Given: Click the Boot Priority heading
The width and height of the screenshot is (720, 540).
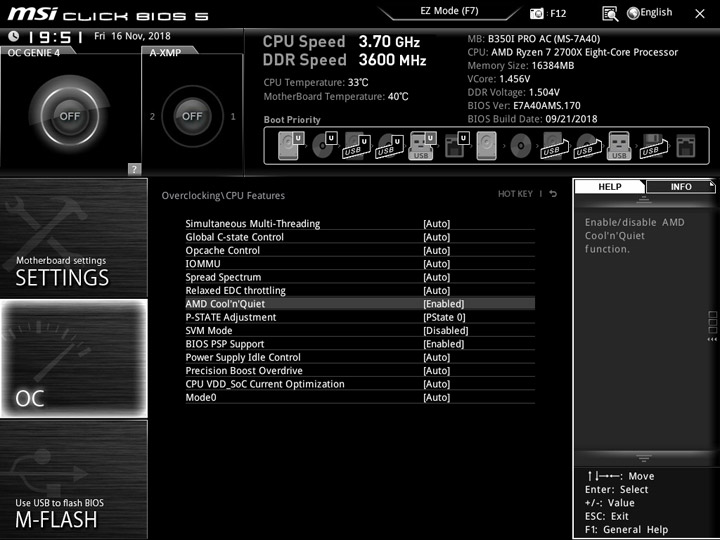Looking at the screenshot, I should click(292, 119).
